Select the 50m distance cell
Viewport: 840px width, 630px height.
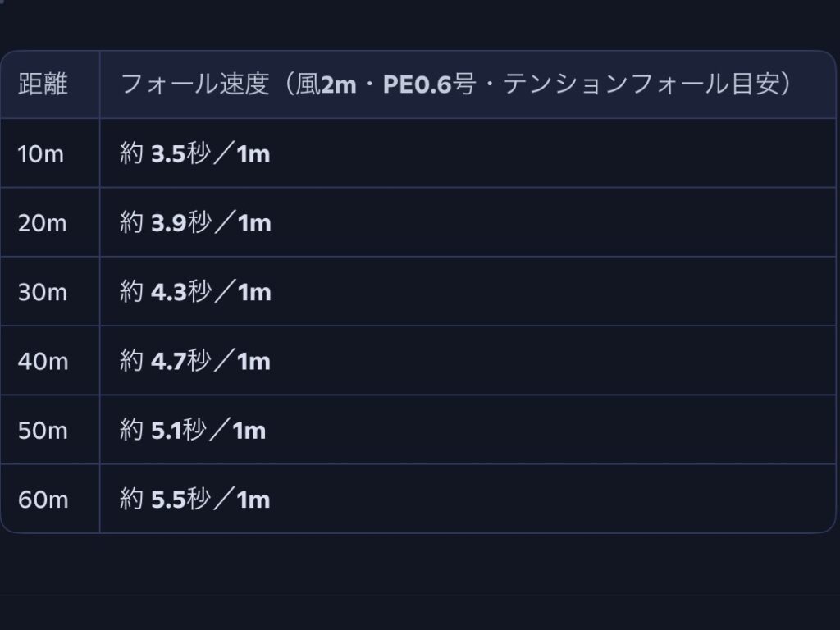[x=43, y=430]
